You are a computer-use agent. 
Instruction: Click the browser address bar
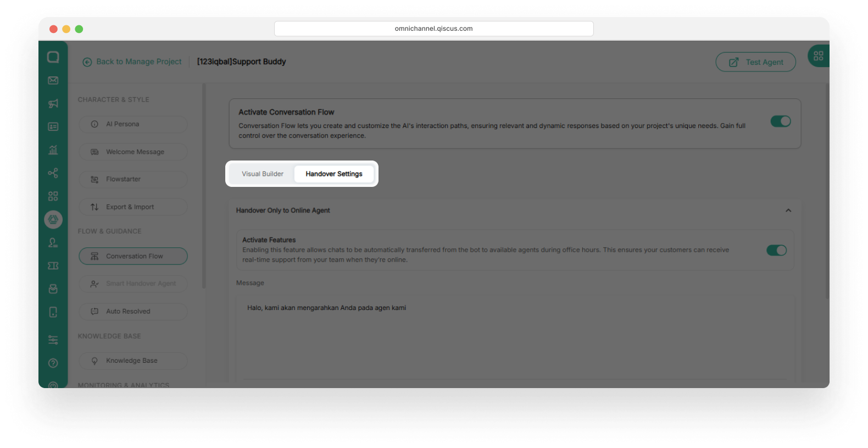[434, 29]
